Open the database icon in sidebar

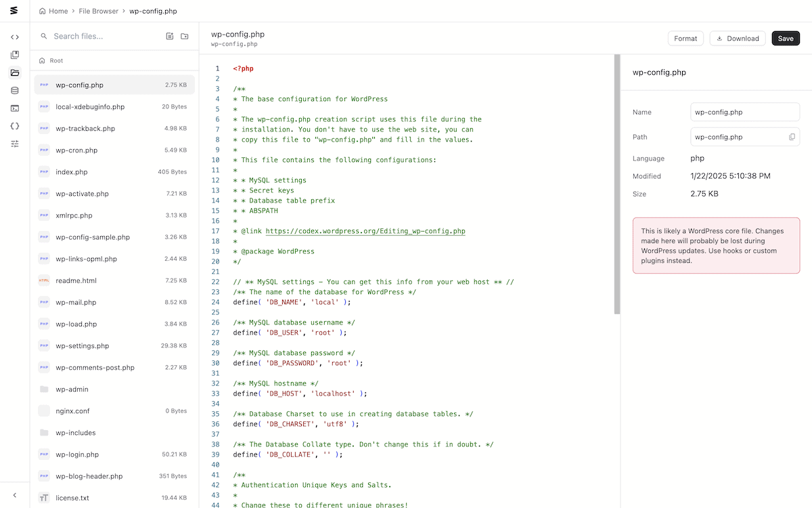click(15, 90)
